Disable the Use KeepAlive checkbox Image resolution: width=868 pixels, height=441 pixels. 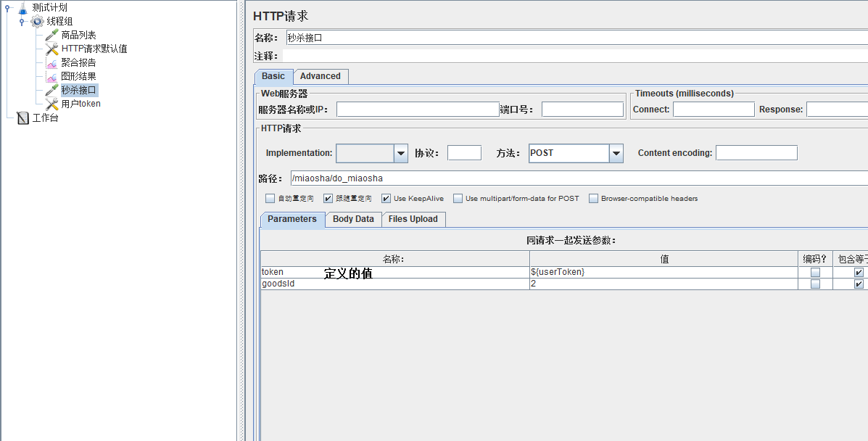pos(386,199)
